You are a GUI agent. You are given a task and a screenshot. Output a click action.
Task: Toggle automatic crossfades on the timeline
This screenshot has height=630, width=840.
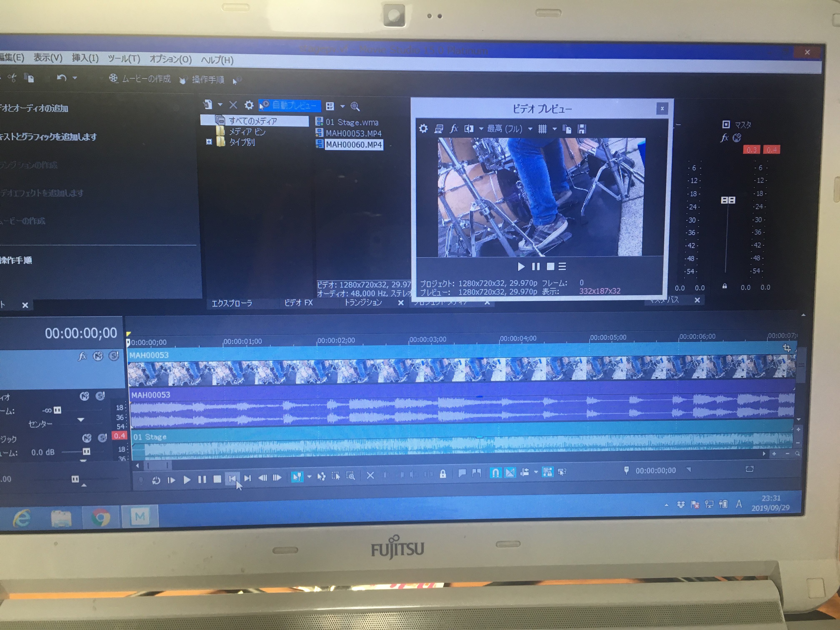(510, 473)
